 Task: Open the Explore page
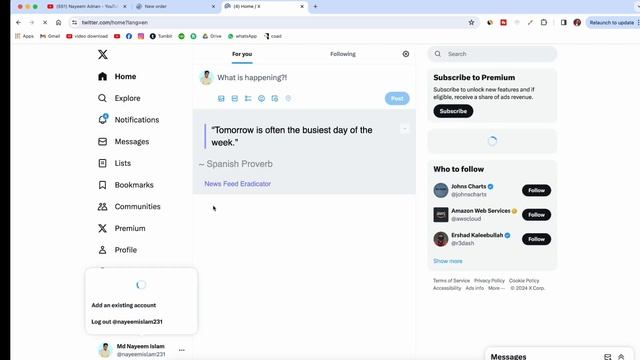119,98
